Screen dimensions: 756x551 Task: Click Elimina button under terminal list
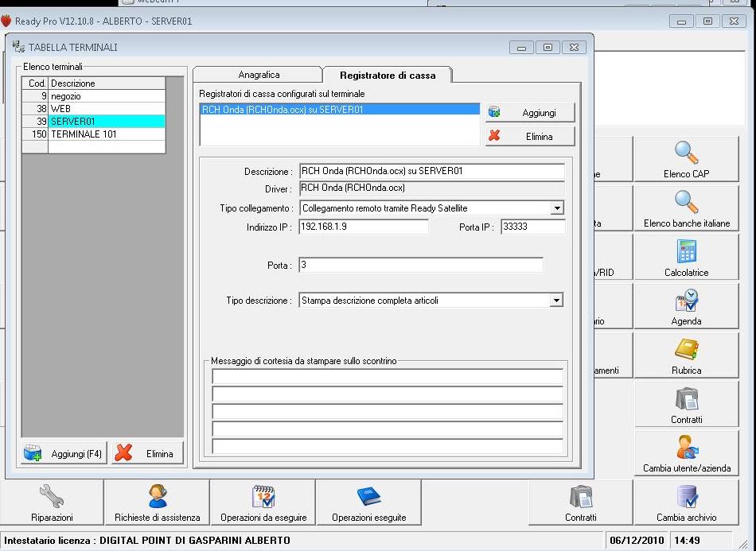pyautogui.click(x=147, y=454)
